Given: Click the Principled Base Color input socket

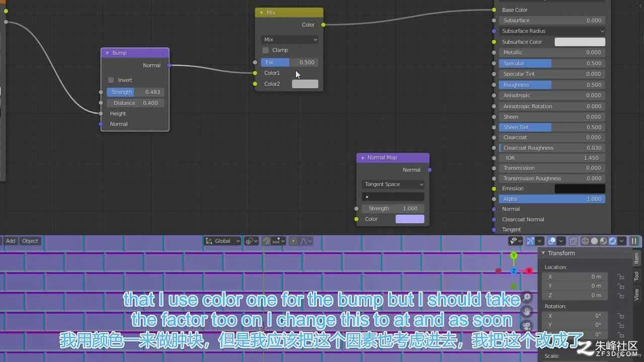Looking at the screenshot, I should click(x=495, y=10).
